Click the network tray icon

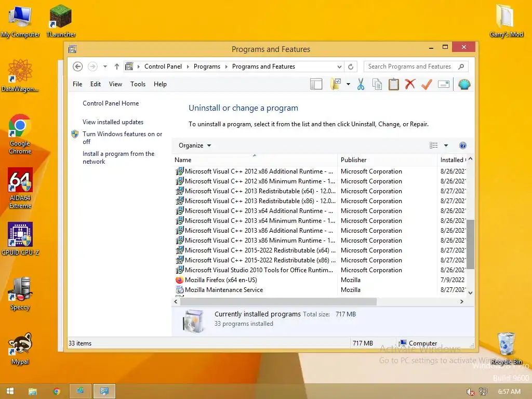click(483, 392)
